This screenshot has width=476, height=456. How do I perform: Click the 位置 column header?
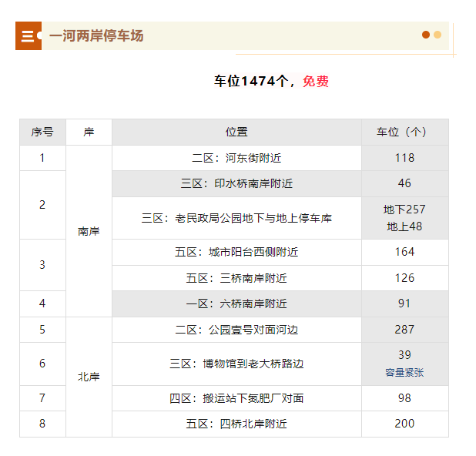point(236,132)
